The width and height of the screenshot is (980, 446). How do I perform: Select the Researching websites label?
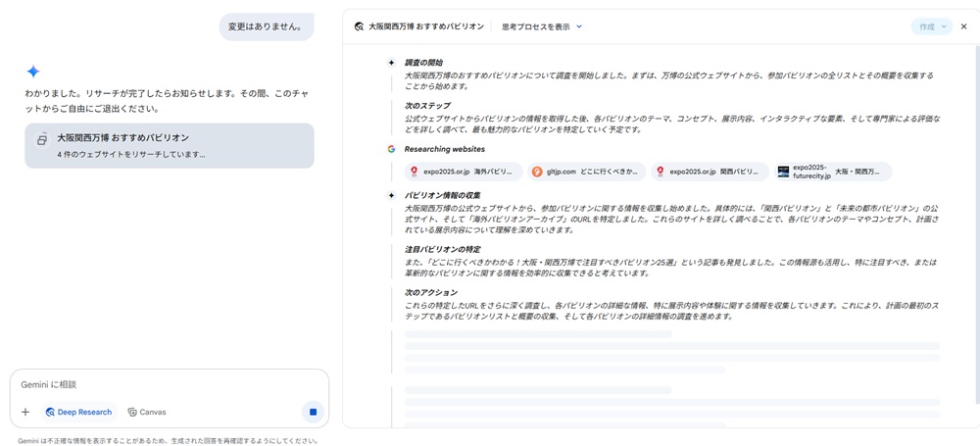point(444,149)
